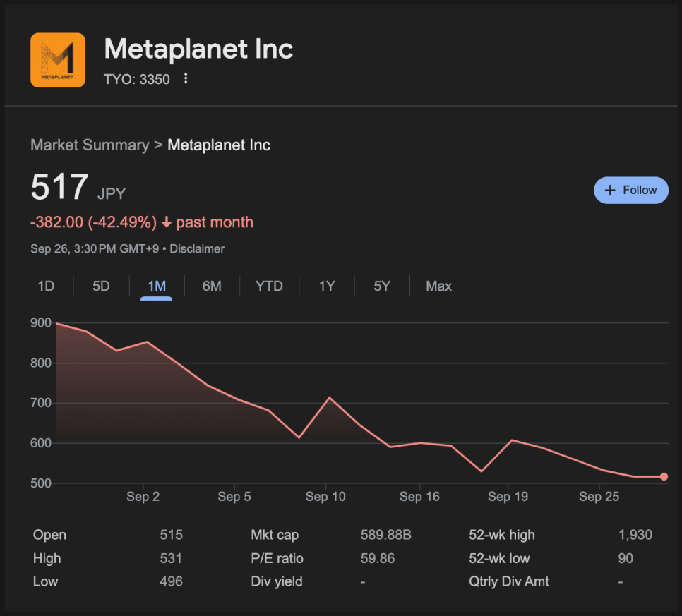The image size is (682, 616).
Task: Click the latest price dot on chart
Action: coord(664,476)
